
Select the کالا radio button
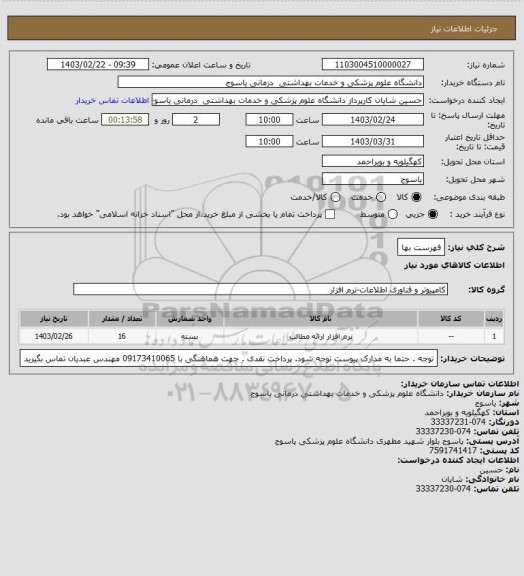416,197
